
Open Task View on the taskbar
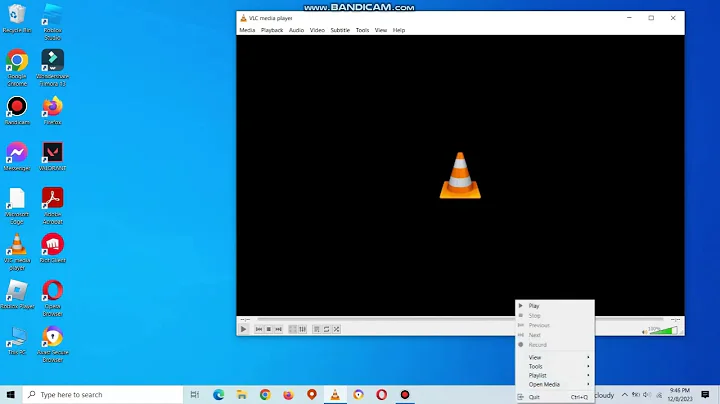(195, 395)
